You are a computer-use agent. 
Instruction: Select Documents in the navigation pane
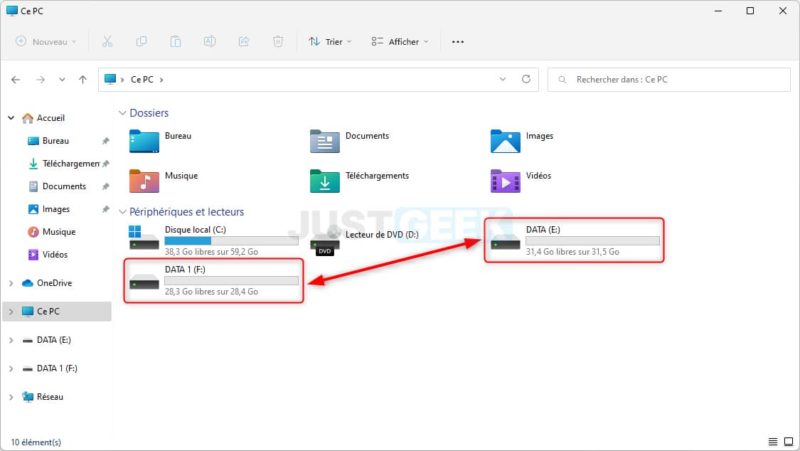(64, 186)
